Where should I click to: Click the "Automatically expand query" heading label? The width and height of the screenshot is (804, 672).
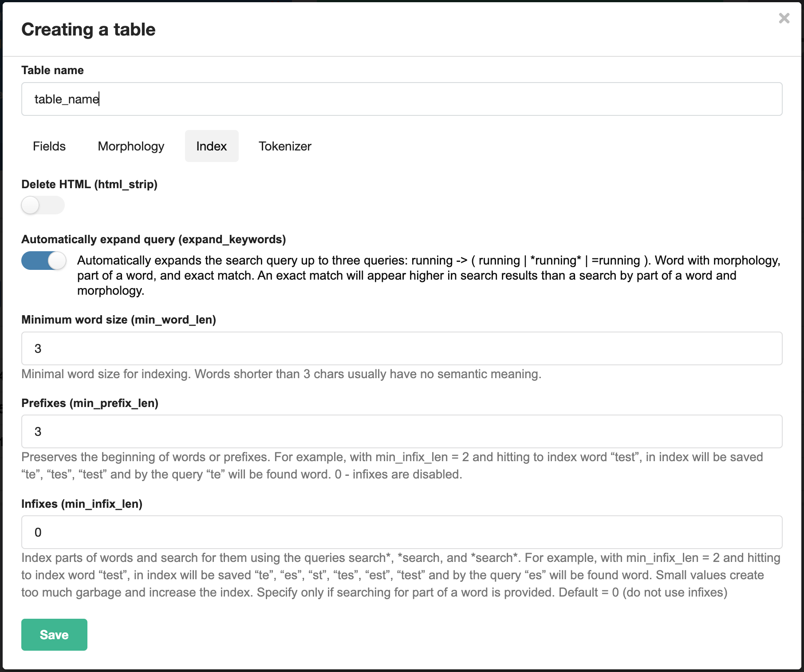154,239
